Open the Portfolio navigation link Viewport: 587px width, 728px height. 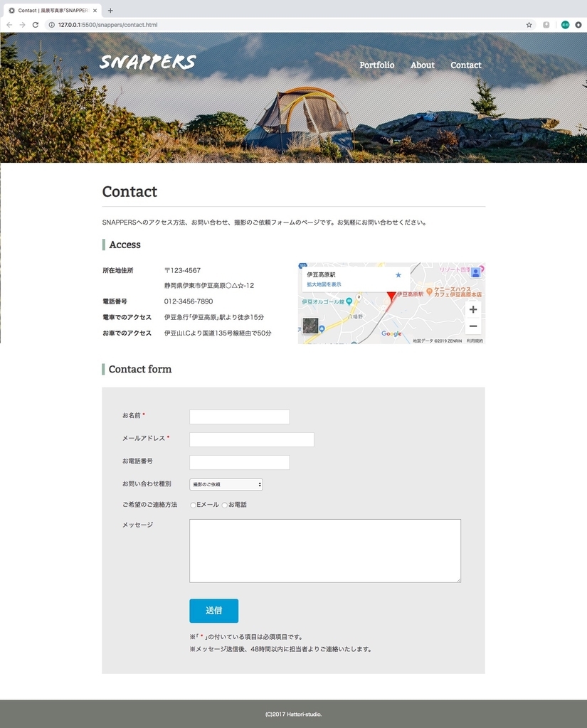377,65
